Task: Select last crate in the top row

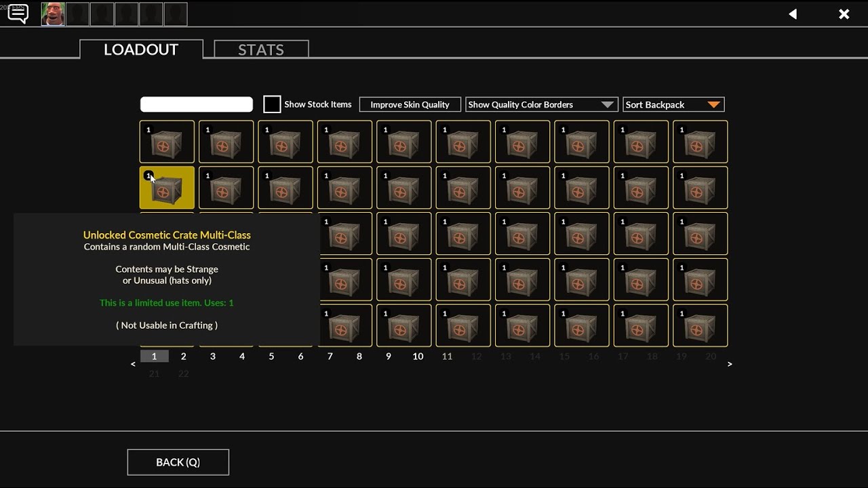Action: coord(701,142)
